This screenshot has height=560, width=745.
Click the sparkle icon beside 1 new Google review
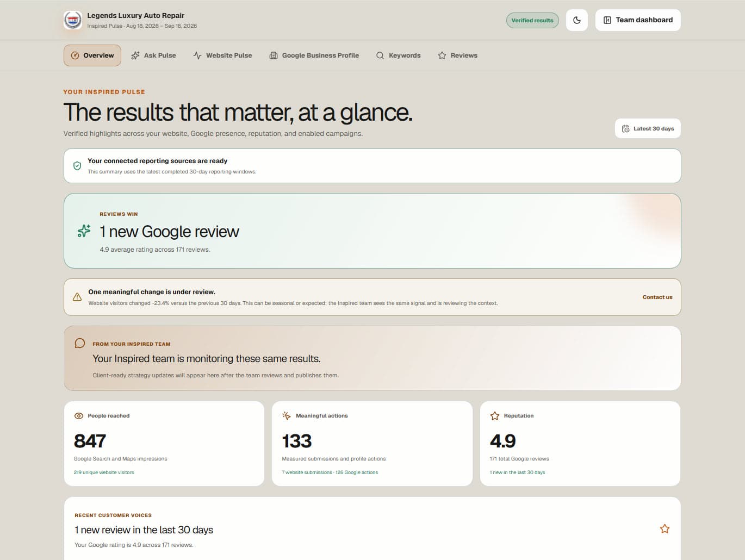point(84,231)
